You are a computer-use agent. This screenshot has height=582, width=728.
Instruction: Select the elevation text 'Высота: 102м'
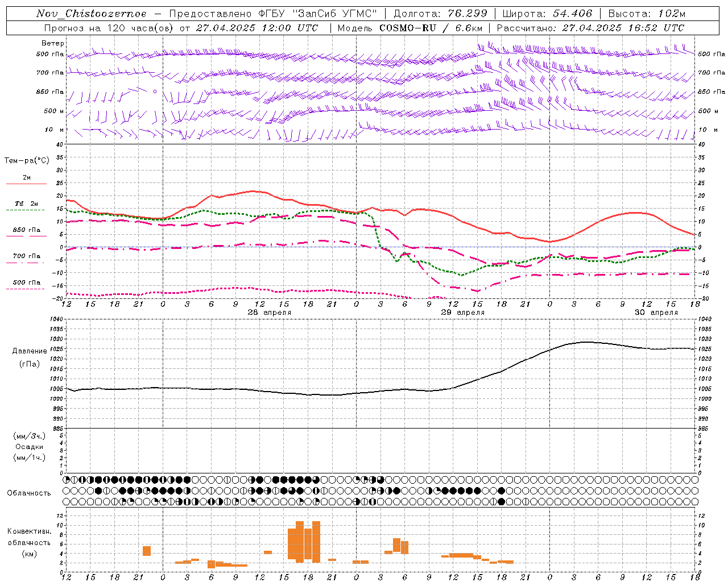[x=647, y=14]
